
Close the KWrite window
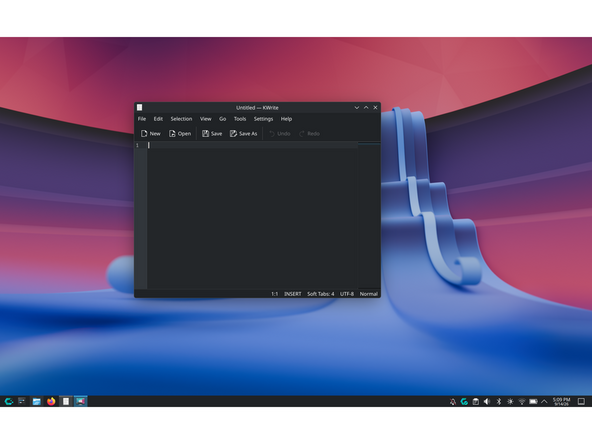375,108
